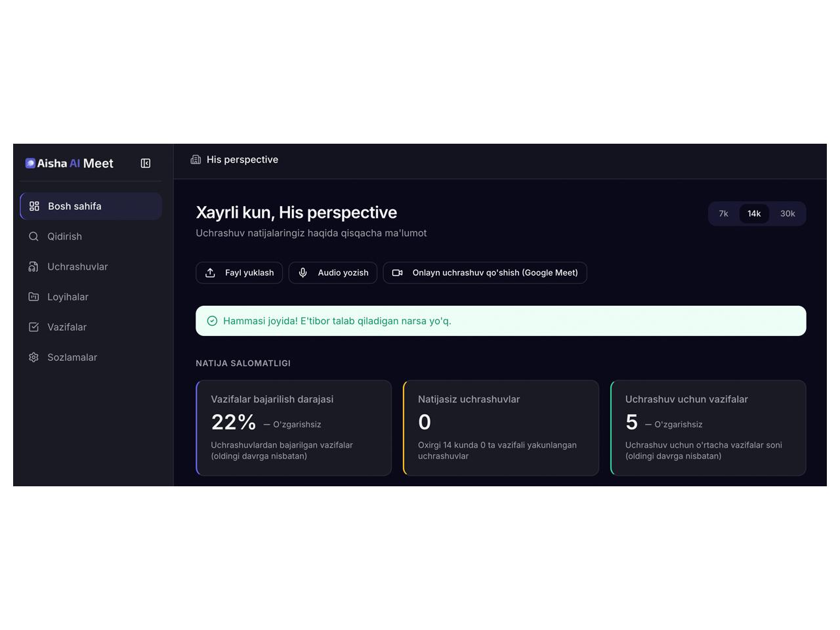Add online Google Meet meeting

(x=485, y=273)
